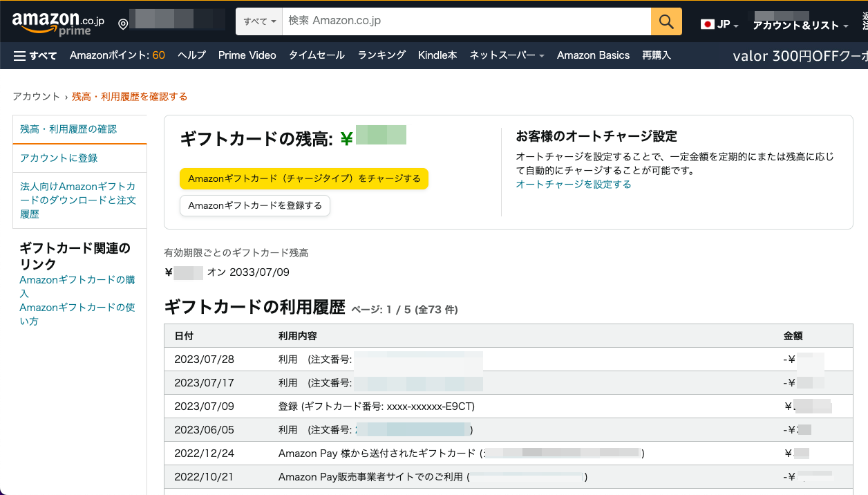
Task: Open Amazonギフトカードの購入 link
Action: (x=77, y=287)
